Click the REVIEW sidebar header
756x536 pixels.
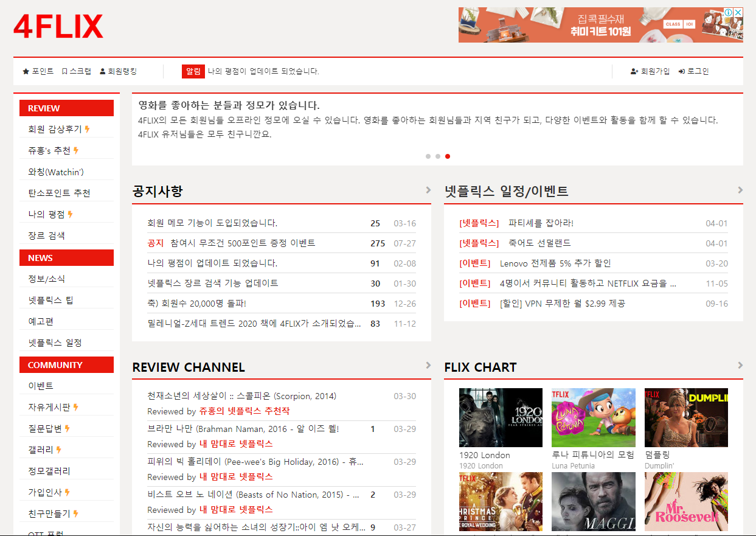click(x=66, y=108)
